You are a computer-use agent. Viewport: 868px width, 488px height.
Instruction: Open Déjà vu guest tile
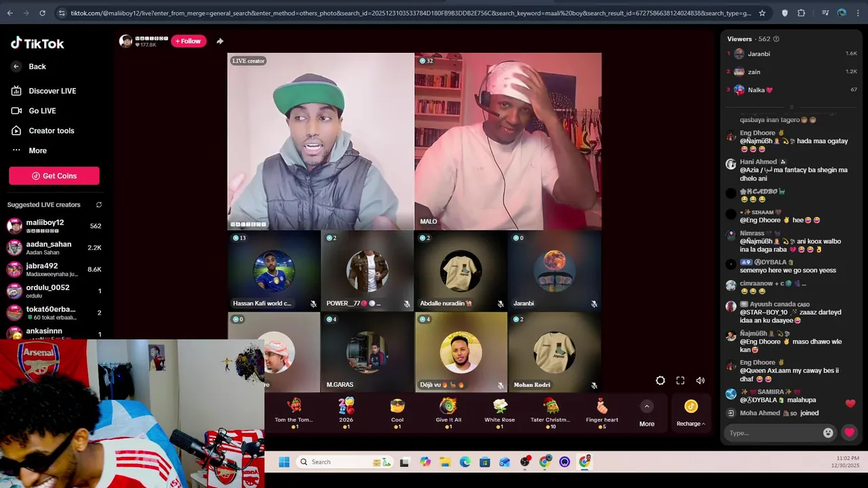click(460, 352)
